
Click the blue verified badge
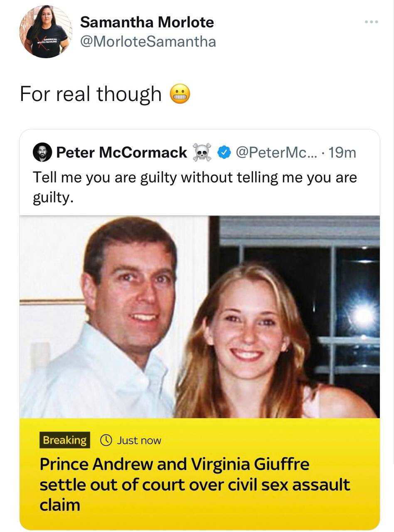[224, 153]
